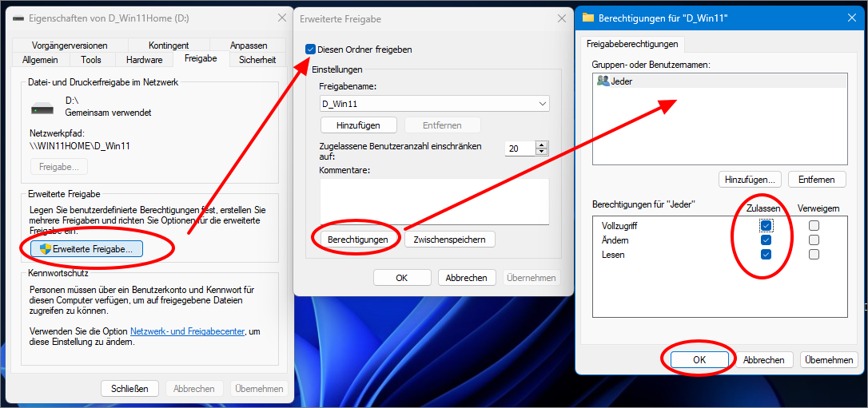Viewport: 868px width, 408px height.
Task: Click the D:\ drive icon
Action: 42,108
